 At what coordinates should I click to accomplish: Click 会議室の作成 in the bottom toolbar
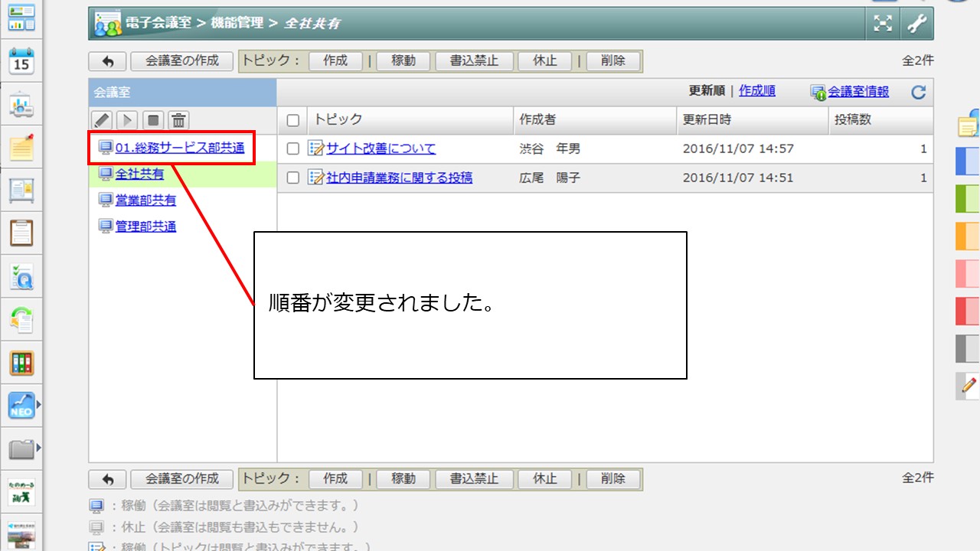[x=182, y=479]
